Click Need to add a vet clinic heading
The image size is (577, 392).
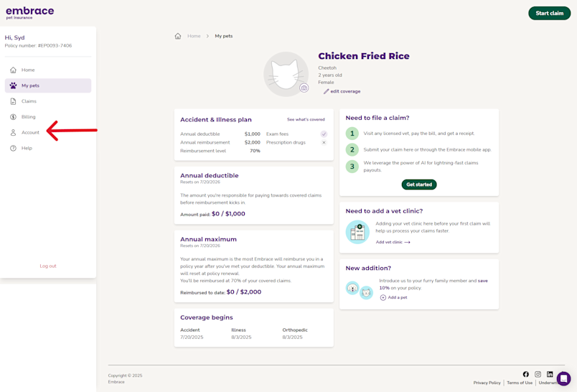coord(384,211)
